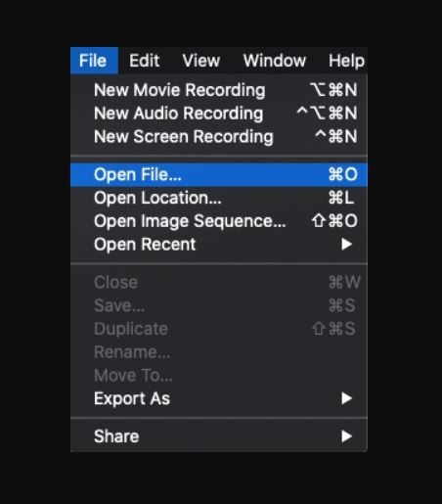442x504 pixels.
Task: Click the Open Recent arrow icon
Action: point(346,245)
